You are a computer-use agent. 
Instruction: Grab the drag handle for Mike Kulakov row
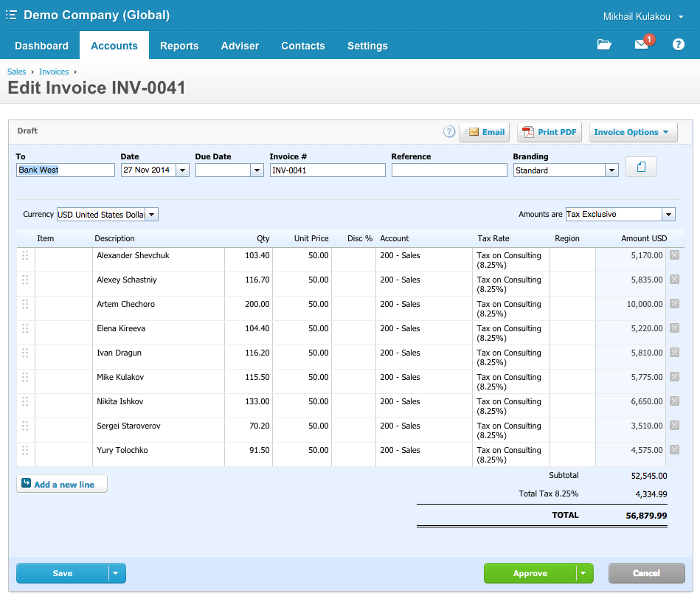[x=24, y=376]
